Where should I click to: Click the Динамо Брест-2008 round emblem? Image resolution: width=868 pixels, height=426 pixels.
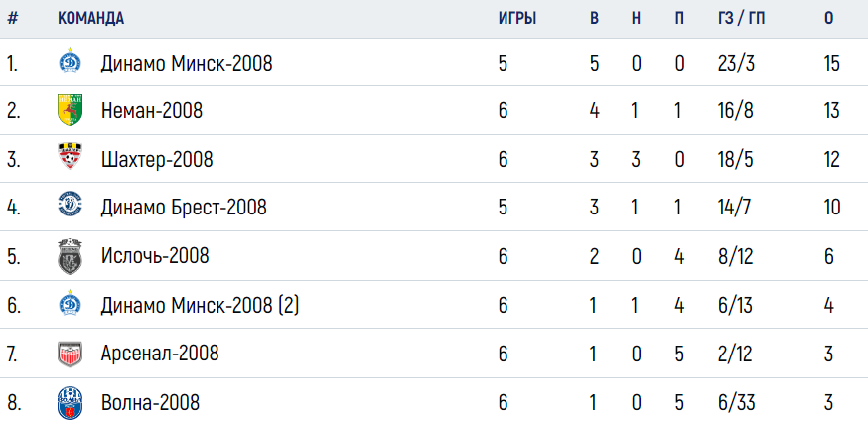click(x=70, y=206)
